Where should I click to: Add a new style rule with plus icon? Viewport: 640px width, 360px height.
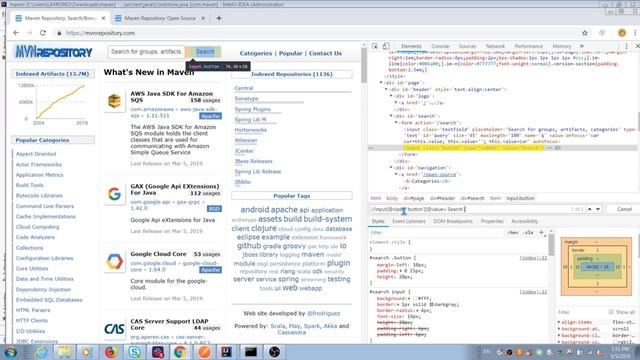pos(542,233)
